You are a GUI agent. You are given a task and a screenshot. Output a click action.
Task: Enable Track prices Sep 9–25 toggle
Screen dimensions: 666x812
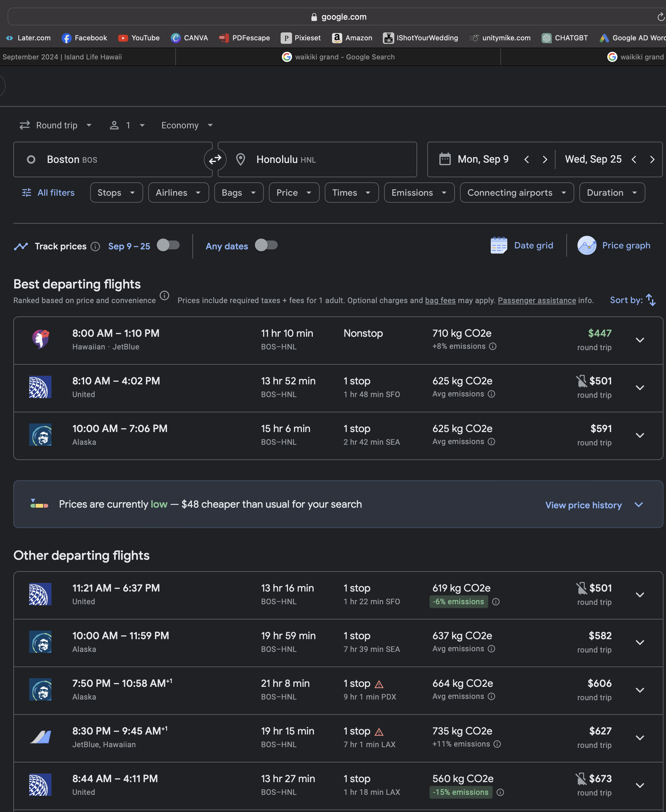[168, 245]
